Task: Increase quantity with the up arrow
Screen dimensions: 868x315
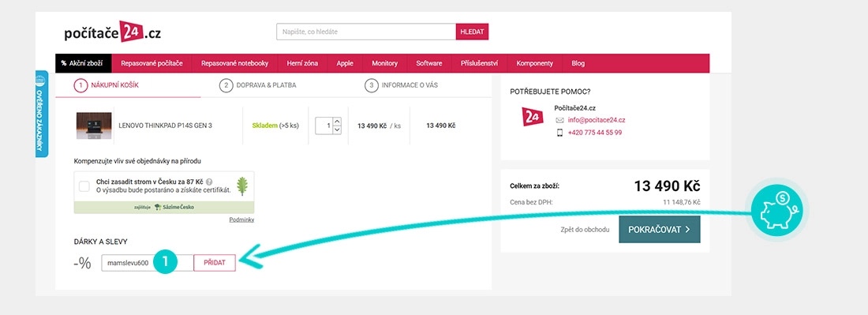Action: click(x=338, y=122)
